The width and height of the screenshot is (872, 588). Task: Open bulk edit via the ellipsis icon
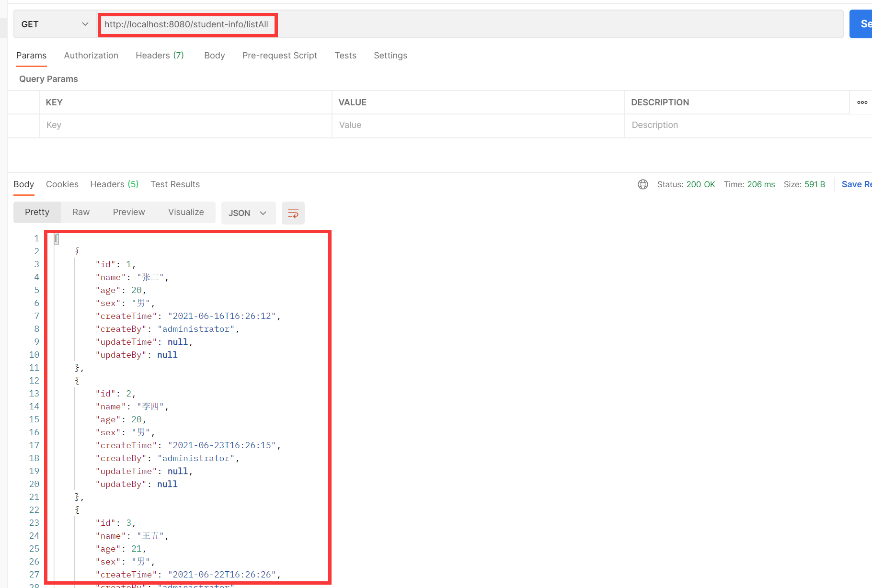point(862,102)
